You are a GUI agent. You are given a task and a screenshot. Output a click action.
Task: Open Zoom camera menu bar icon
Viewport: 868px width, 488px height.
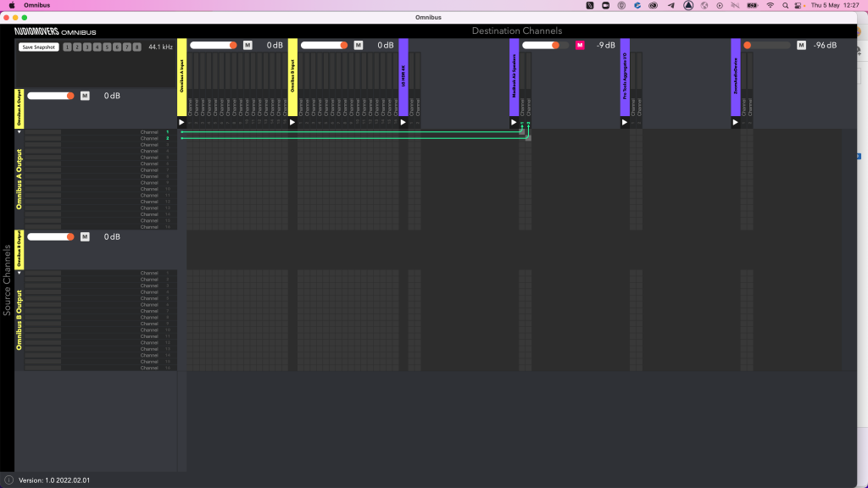click(x=605, y=6)
